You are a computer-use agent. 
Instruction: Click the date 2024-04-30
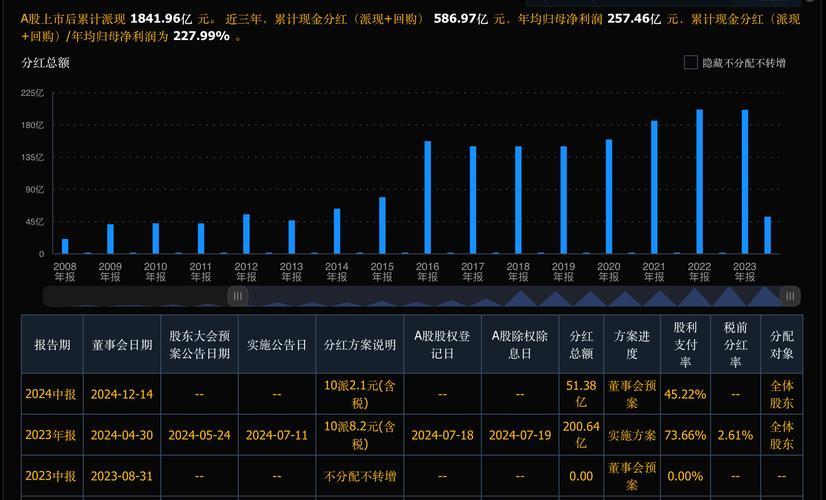[x=122, y=435]
